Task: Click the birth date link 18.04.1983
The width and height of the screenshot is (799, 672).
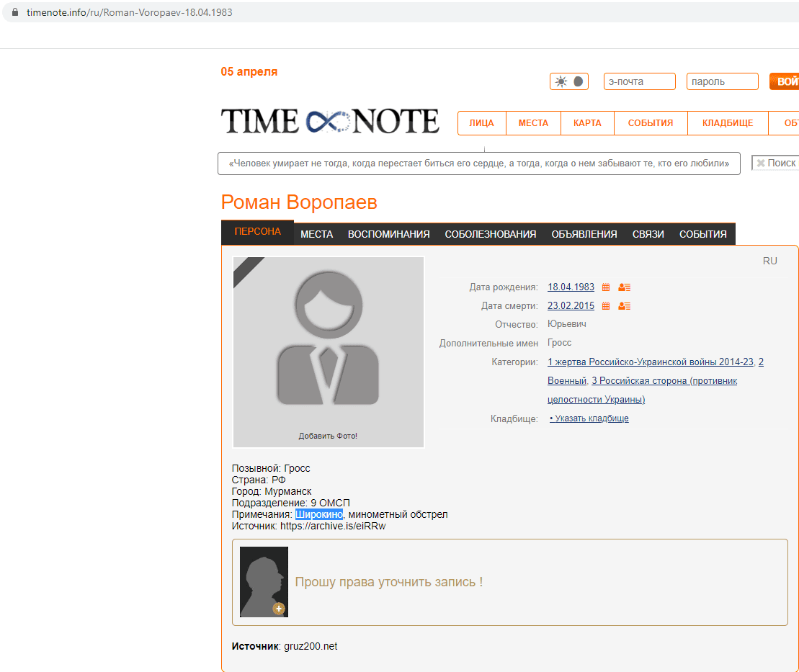Action: coord(571,287)
